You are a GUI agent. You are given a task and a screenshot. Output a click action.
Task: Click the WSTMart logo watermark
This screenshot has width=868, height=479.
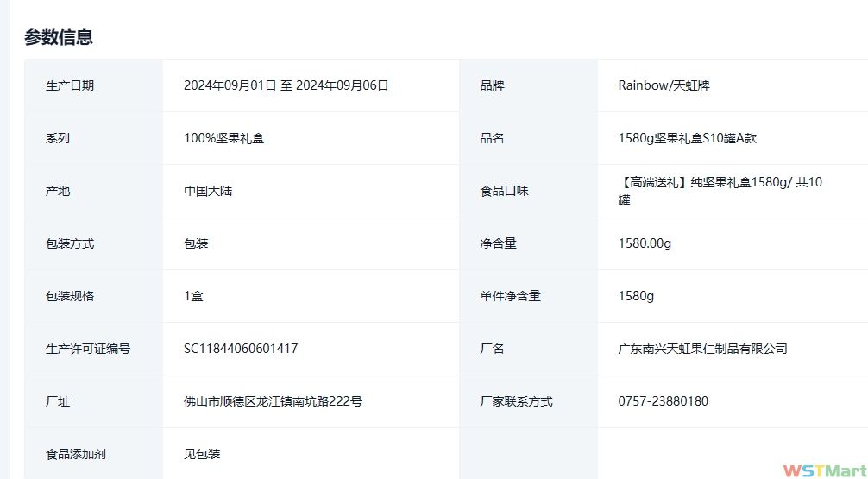coord(823,470)
